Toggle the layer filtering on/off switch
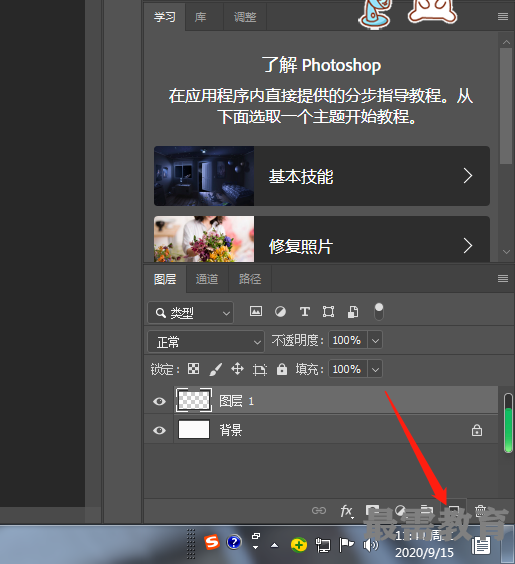This screenshot has width=515, height=564. pos(379,311)
